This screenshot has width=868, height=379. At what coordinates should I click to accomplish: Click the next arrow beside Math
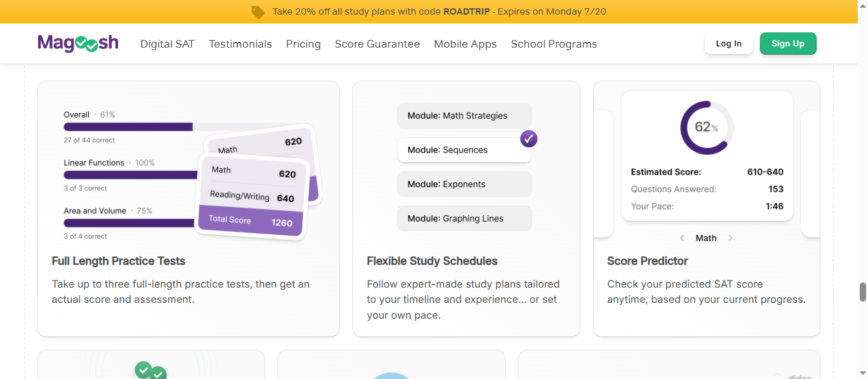[730, 238]
